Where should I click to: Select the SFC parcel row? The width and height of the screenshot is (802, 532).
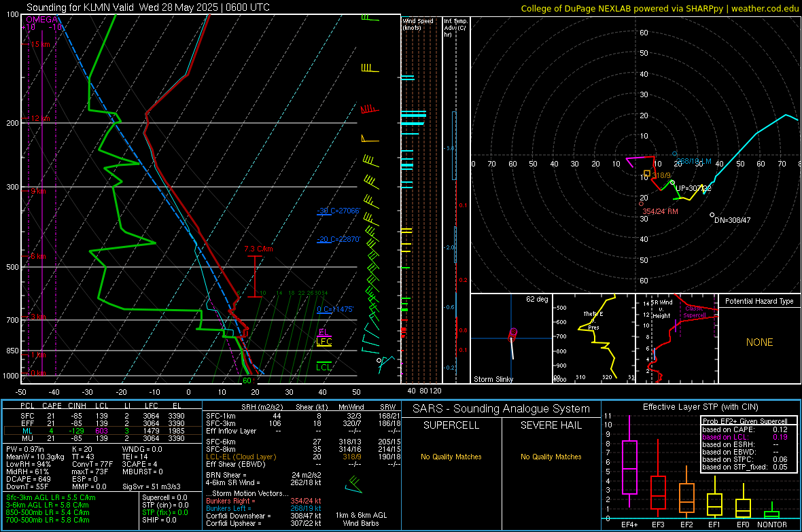tap(103, 416)
